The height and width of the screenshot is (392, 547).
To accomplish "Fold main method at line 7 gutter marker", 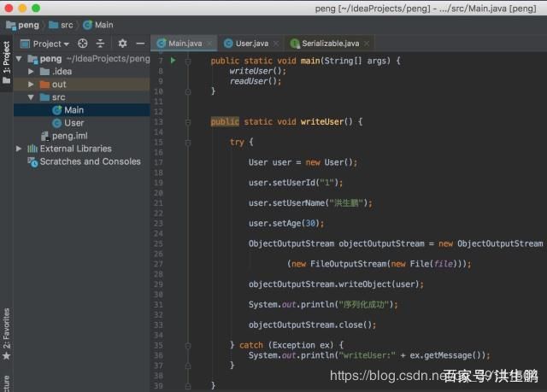I will click(x=188, y=61).
